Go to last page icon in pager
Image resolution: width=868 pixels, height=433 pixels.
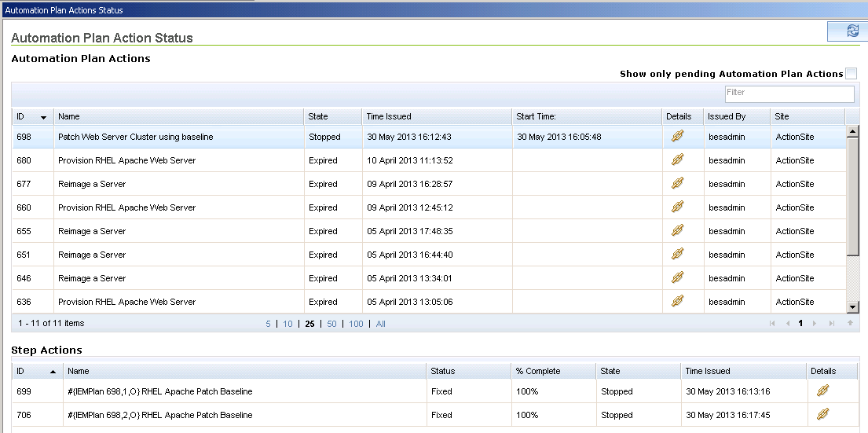pos(831,323)
